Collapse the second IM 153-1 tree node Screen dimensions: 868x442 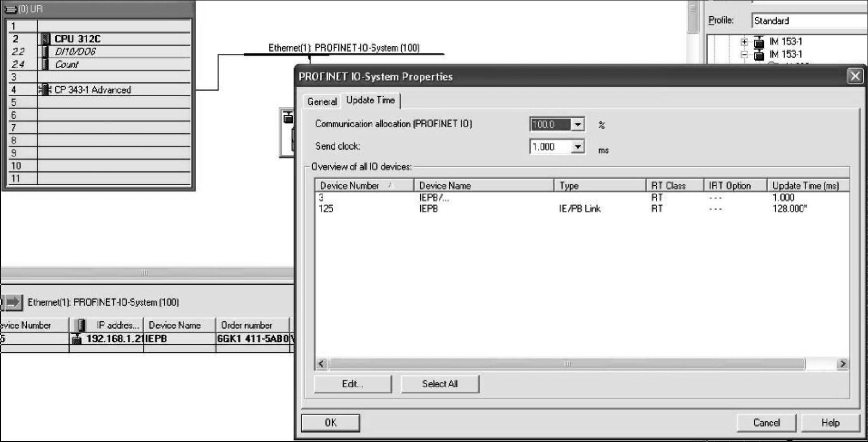744,54
